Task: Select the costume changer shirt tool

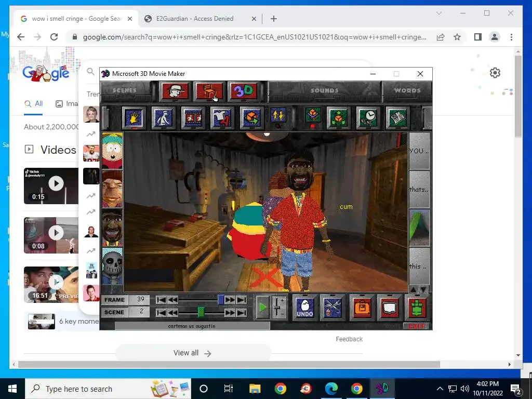Action: pos(222,118)
